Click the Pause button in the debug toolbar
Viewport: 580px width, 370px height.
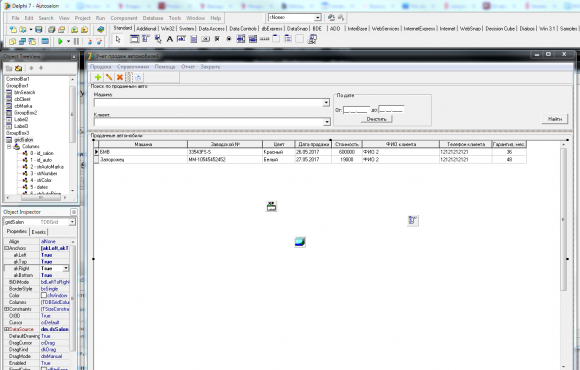tap(76, 41)
